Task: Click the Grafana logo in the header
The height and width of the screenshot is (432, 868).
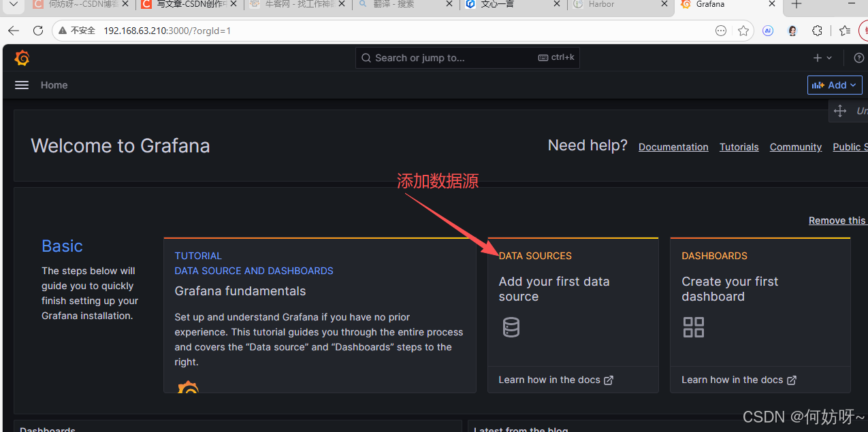Action: point(22,58)
